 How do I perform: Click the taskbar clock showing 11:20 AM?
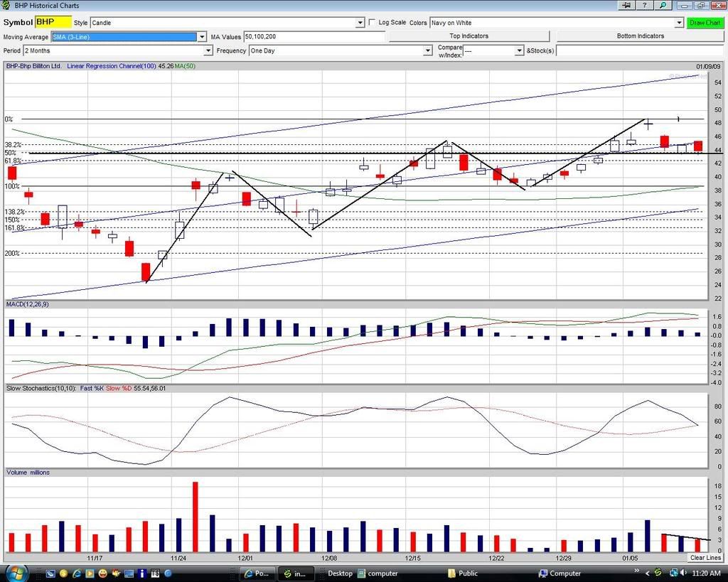pyautogui.click(x=706, y=573)
